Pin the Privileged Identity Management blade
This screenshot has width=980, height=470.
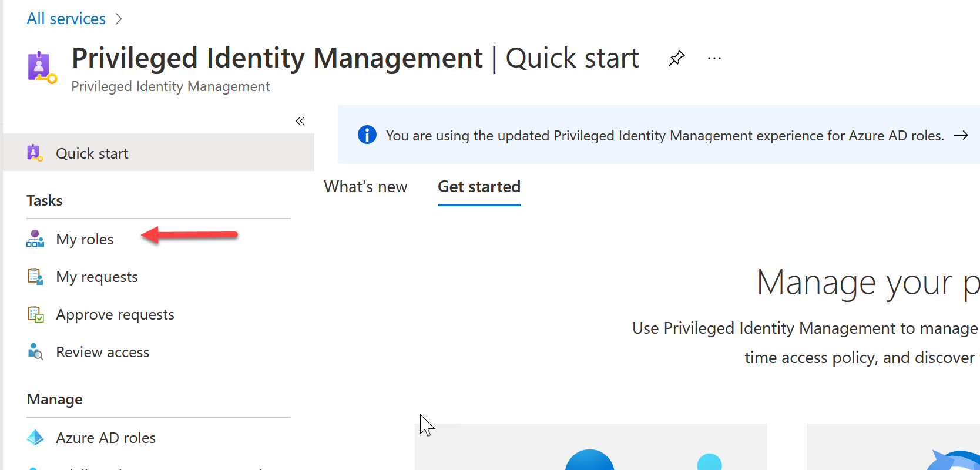click(x=677, y=58)
